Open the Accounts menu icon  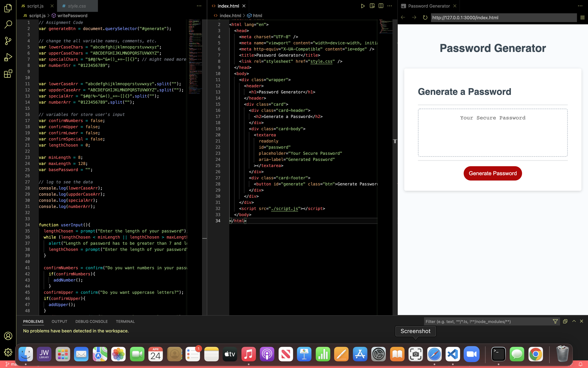(x=8, y=336)
